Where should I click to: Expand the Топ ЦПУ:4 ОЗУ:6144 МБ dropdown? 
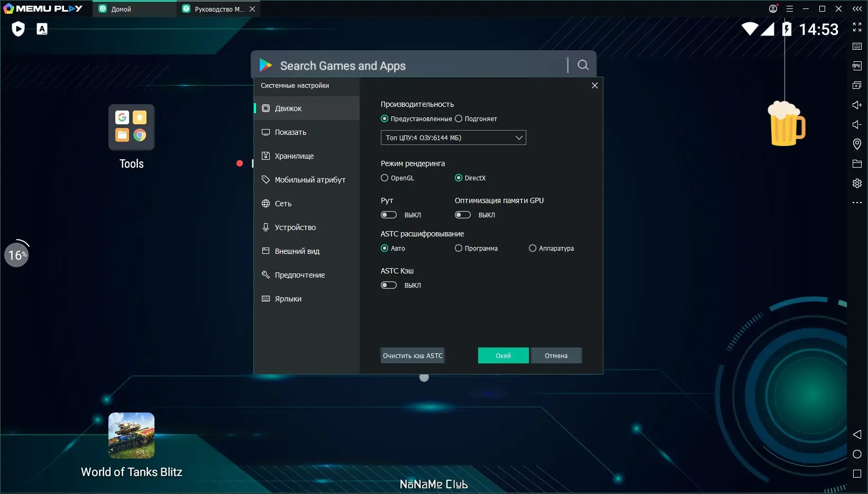453,138
